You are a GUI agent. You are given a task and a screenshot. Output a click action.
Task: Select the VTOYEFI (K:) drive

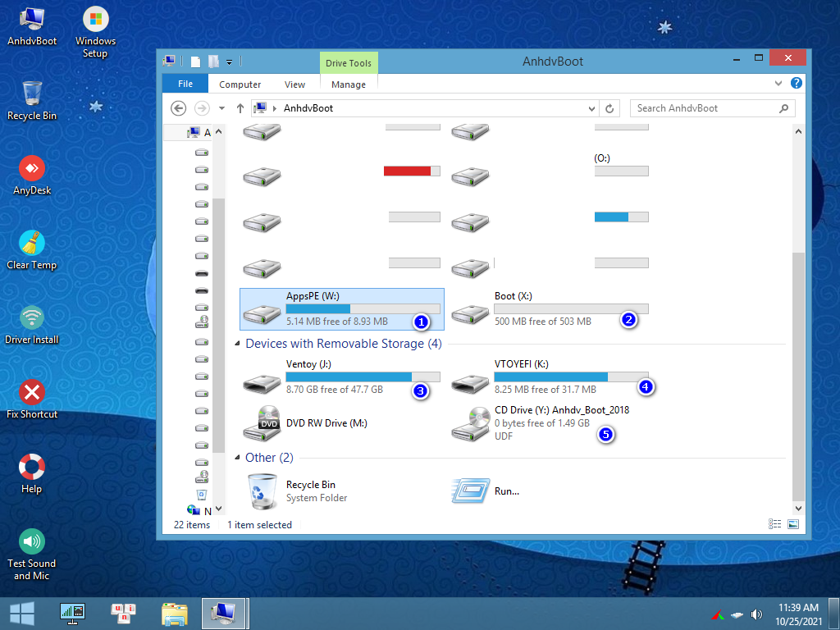point(550,377)
